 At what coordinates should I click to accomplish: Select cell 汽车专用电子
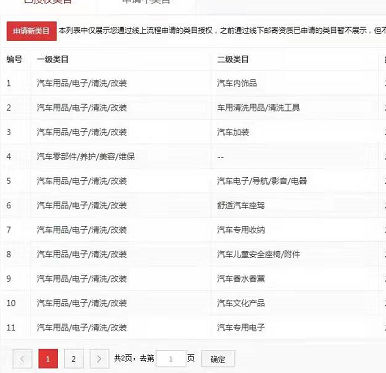click(241, 327)
